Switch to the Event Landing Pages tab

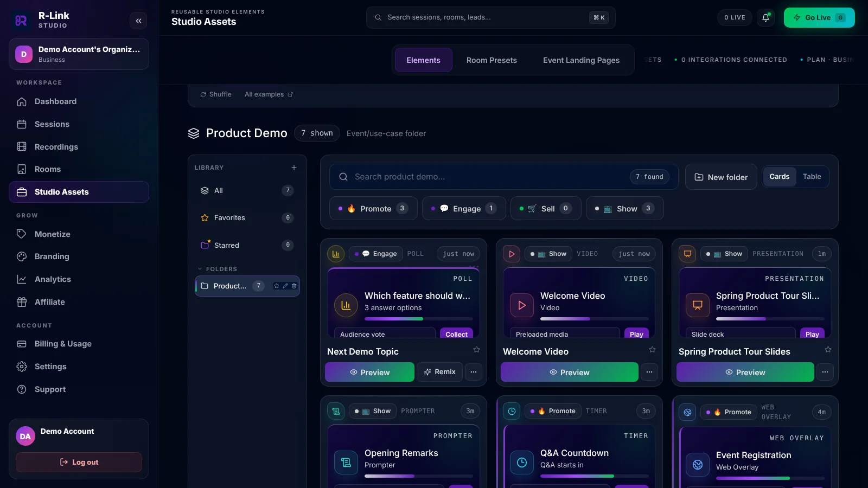[x=581, y=60]
